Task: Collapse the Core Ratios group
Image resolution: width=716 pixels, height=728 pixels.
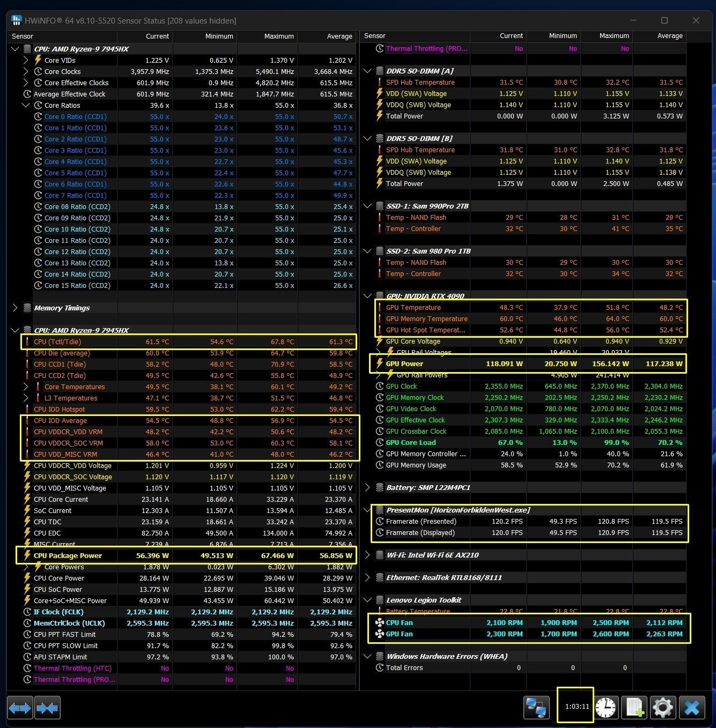Action: pos(26,106)
